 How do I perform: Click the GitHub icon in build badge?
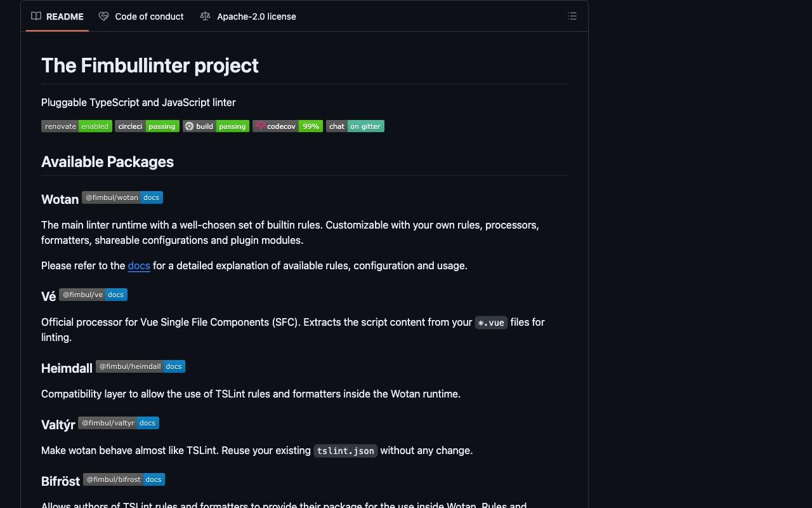tap(189, 126)
